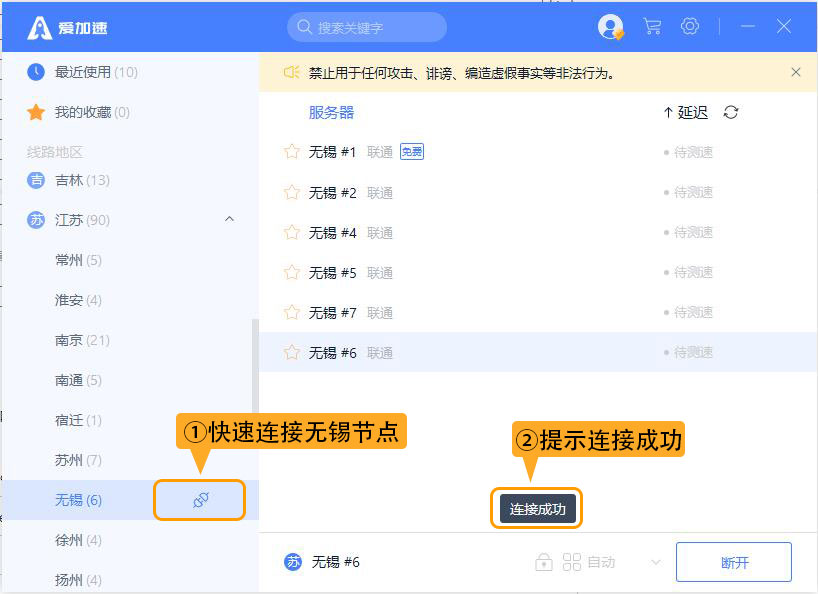818x594 pixels.
Task: Select 扬州 (4) city
Action: click(78, 580)
